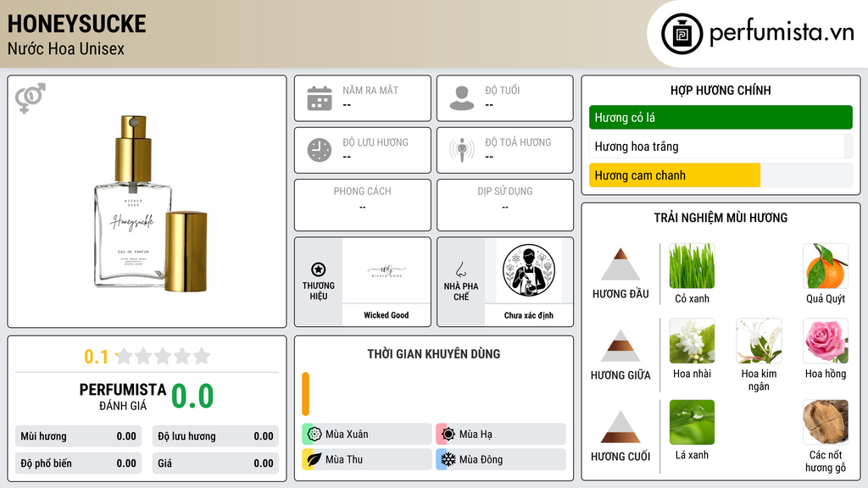Click the Mùi hương 0.00 score row
Viewport: 868px width, 488px height.
coord(79,436)
